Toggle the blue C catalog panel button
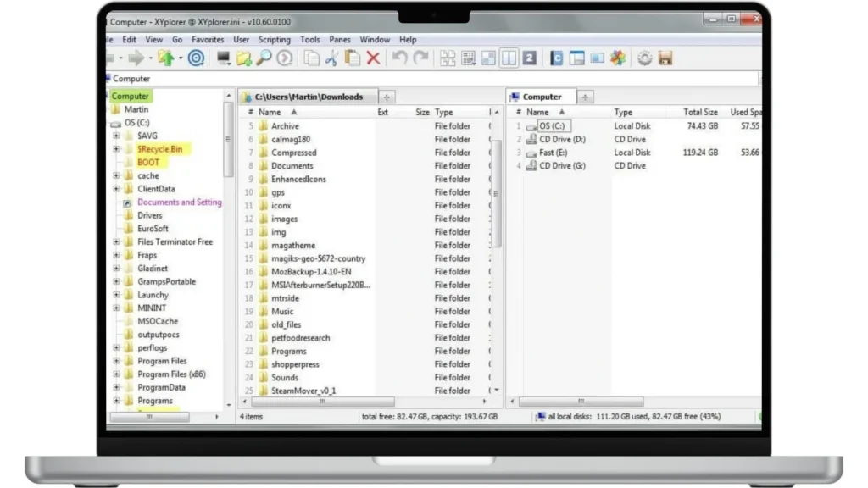Viewport: 868px width, 488px height. tap(557, 58)
